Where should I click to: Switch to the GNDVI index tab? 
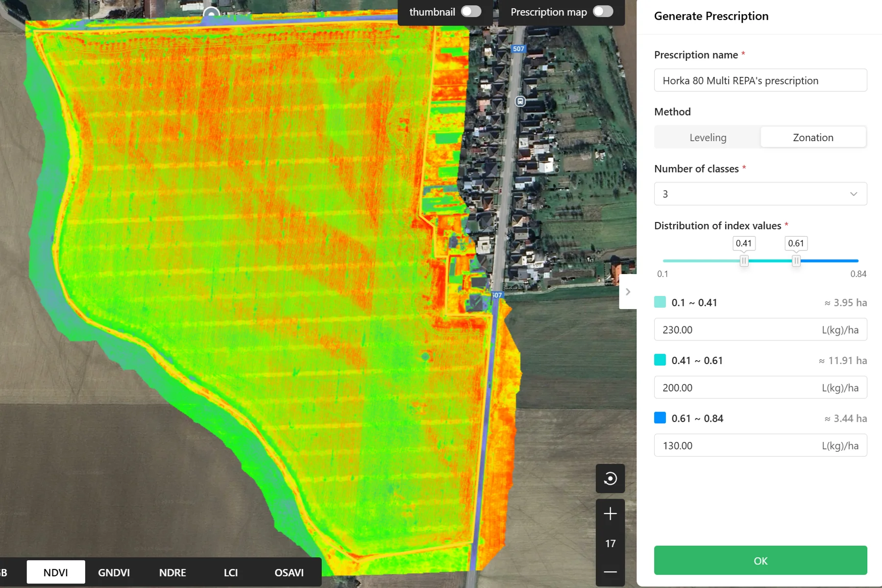114,572
